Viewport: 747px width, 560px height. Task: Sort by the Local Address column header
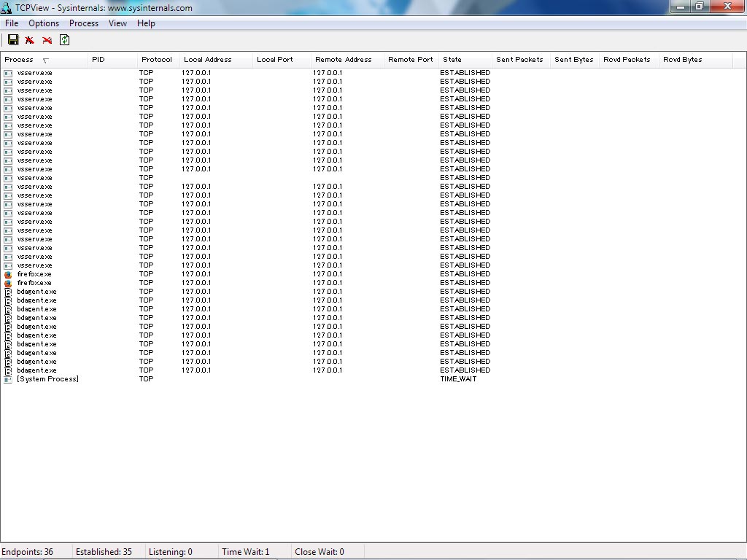[216, 60]
